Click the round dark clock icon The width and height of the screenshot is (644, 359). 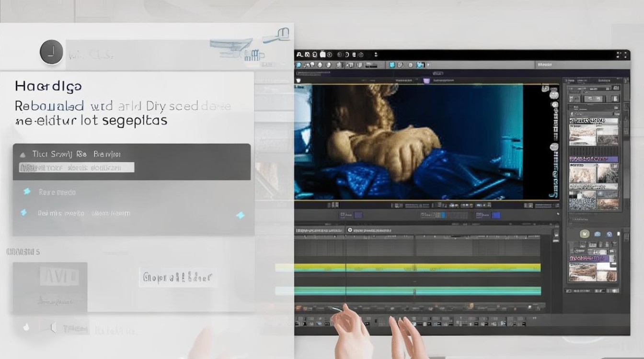pos(51,52)
